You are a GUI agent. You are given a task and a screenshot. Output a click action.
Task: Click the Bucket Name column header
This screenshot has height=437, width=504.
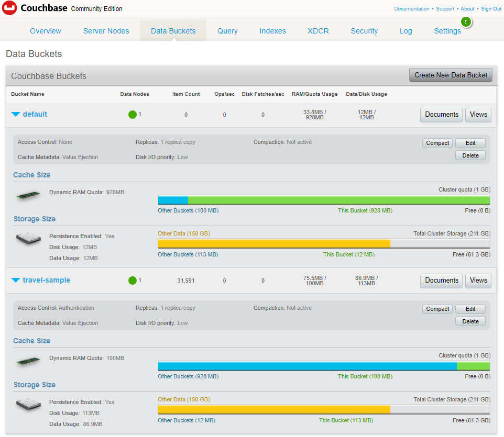(28, 94)
